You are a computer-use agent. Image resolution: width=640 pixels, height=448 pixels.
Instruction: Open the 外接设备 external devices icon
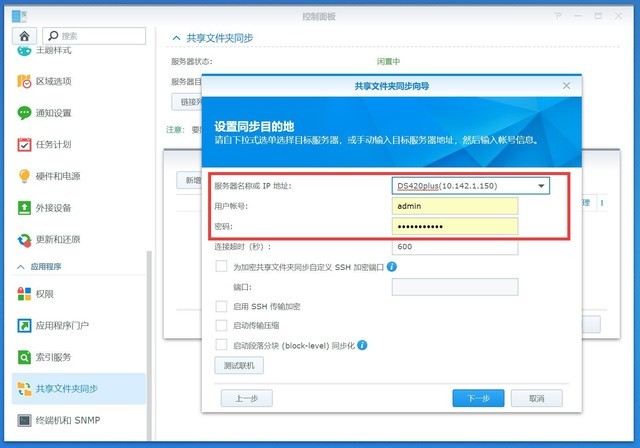tap(24, 208)
